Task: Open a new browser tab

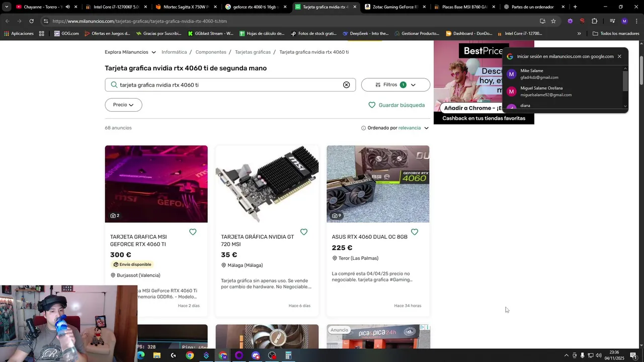Action: (x=575, y=7)
